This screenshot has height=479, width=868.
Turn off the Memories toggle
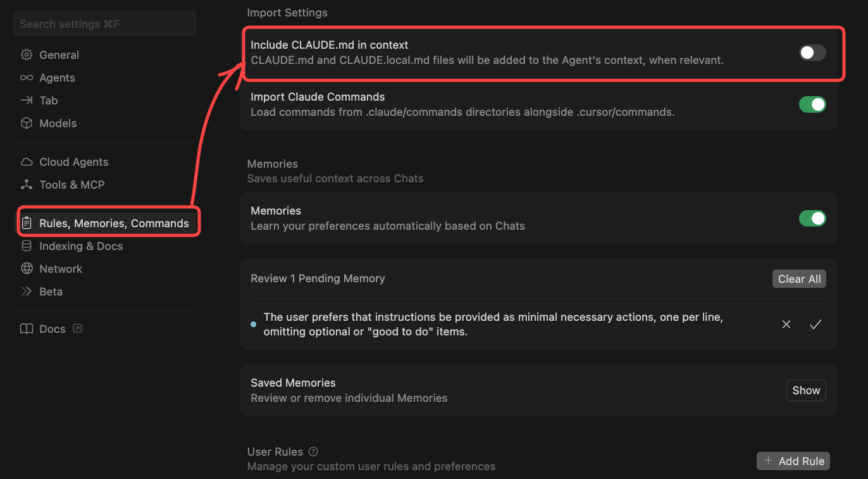812,218
